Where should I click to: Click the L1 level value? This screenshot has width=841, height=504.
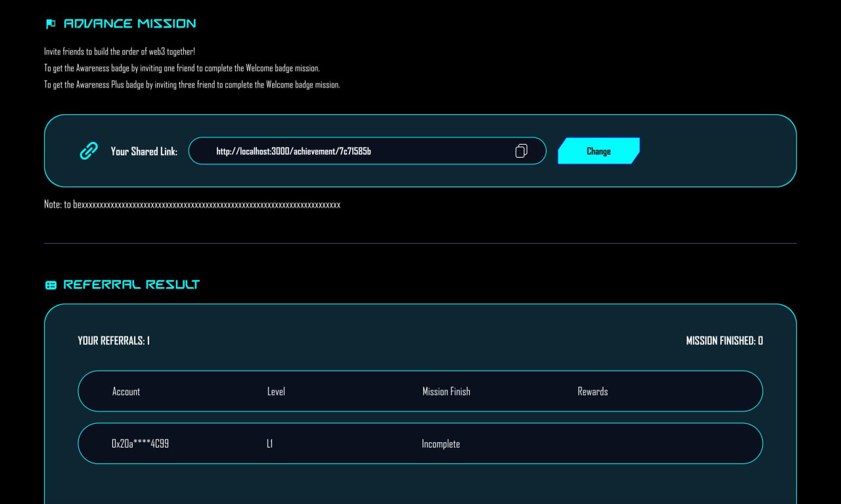pos(270,444)
